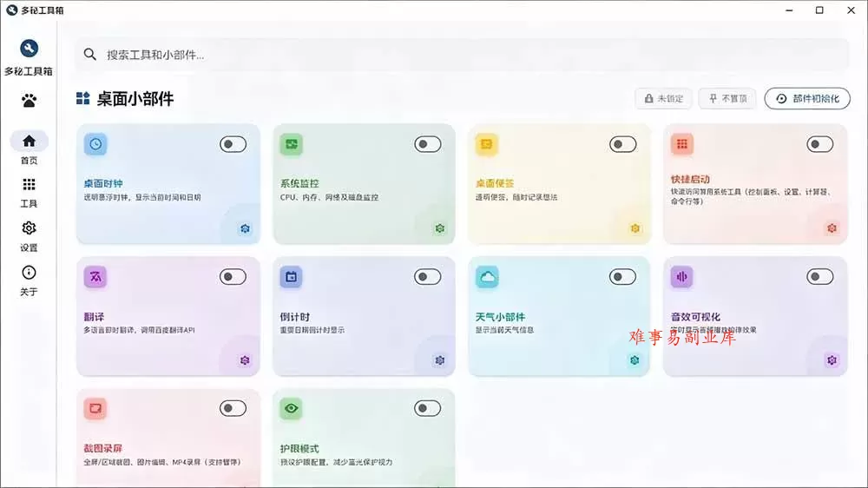Open settings gear of 倒计时 card

pos(439,360)
